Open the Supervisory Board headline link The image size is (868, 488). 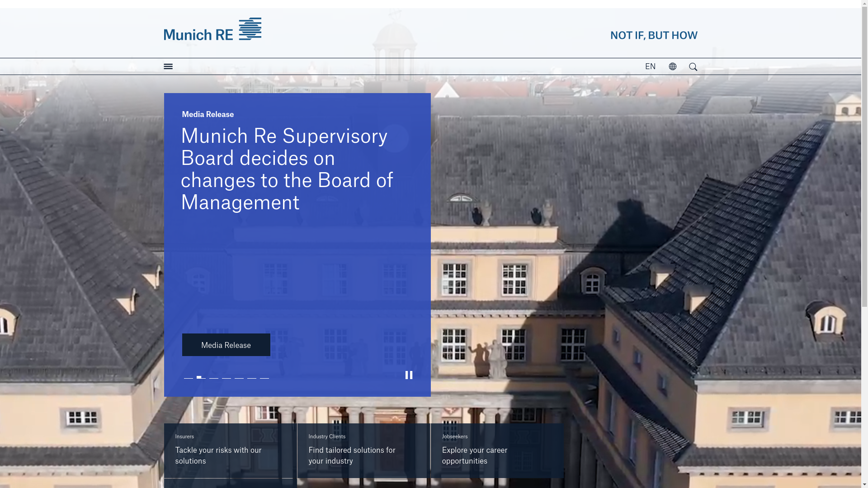(x=288, y=169)
